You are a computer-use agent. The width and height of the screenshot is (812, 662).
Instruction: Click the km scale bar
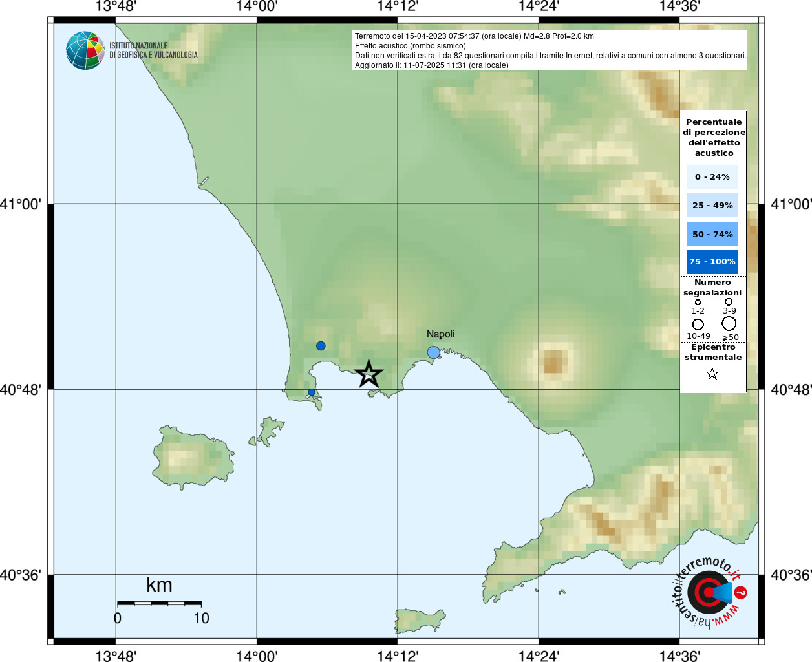(x=159, y=603)
